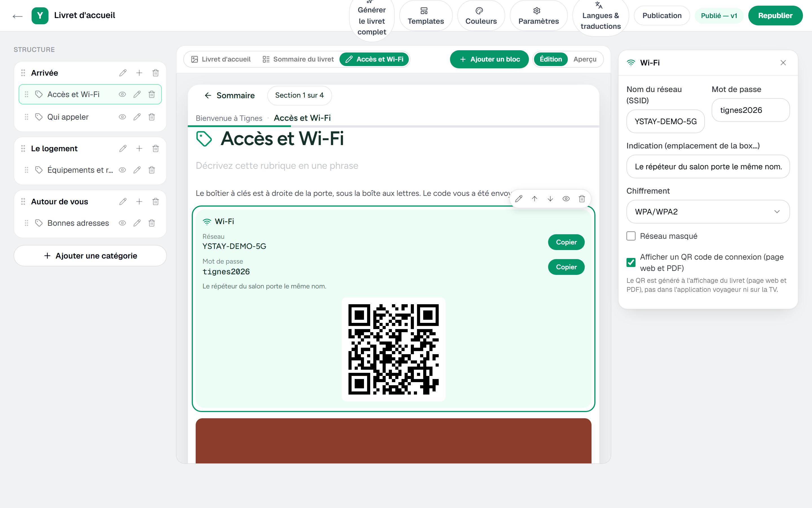Toggle visibility of Équipements et r... item
This screenshot has width=812, height=508.
click(122, 170)
